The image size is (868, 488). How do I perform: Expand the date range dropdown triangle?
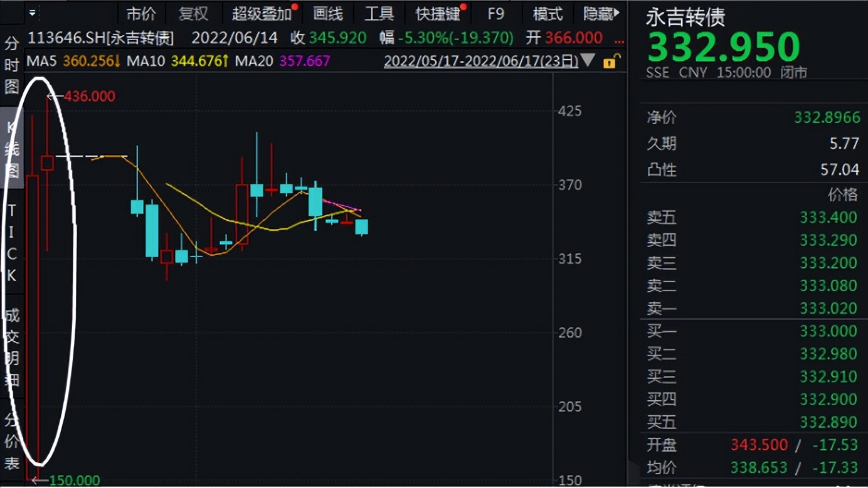click(x=588, y=61)
